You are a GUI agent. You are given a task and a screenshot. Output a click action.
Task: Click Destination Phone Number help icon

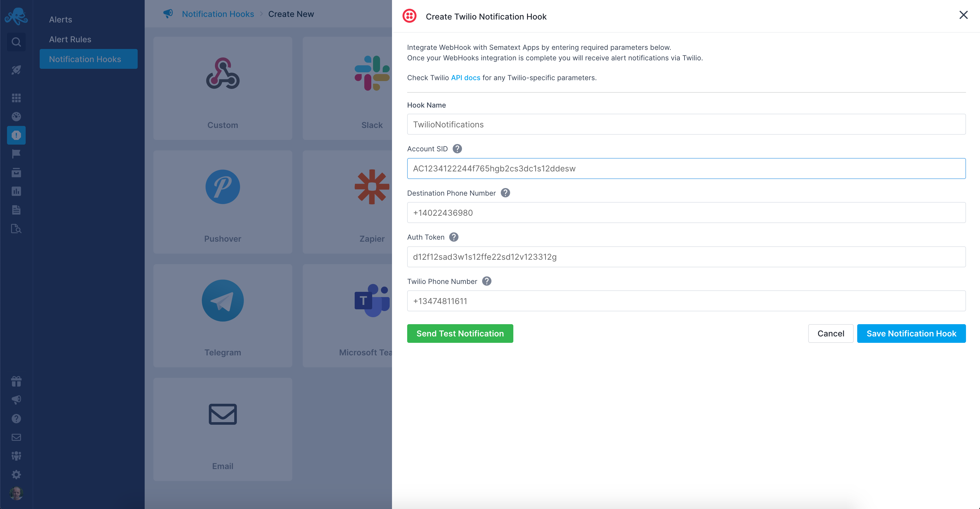(x=505, y=193)
